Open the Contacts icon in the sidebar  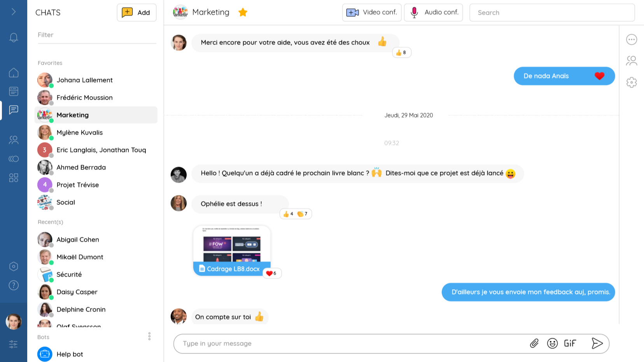[x=14, y=140]
